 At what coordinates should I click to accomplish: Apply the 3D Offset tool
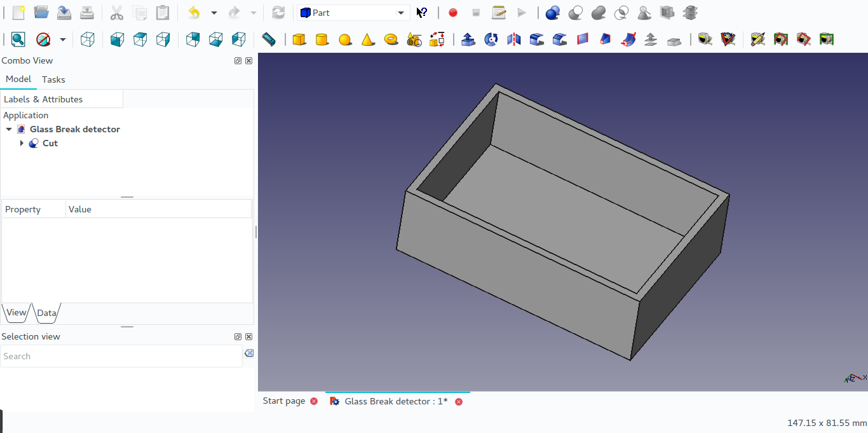(x=651, y=39)
